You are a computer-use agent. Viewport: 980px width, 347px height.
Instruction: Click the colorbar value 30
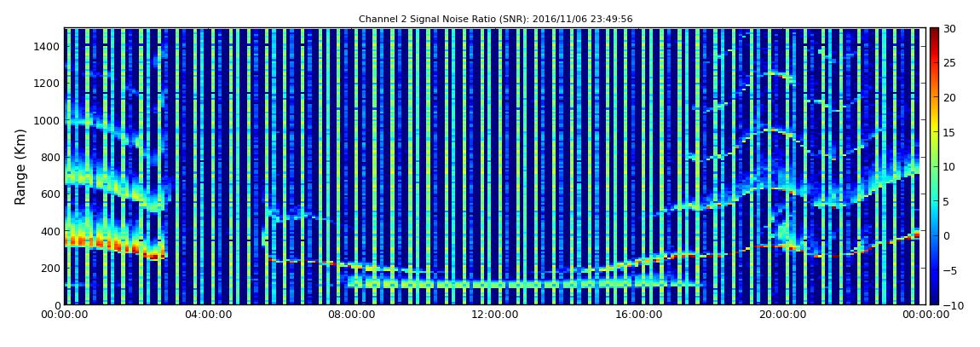click(950, 29)
